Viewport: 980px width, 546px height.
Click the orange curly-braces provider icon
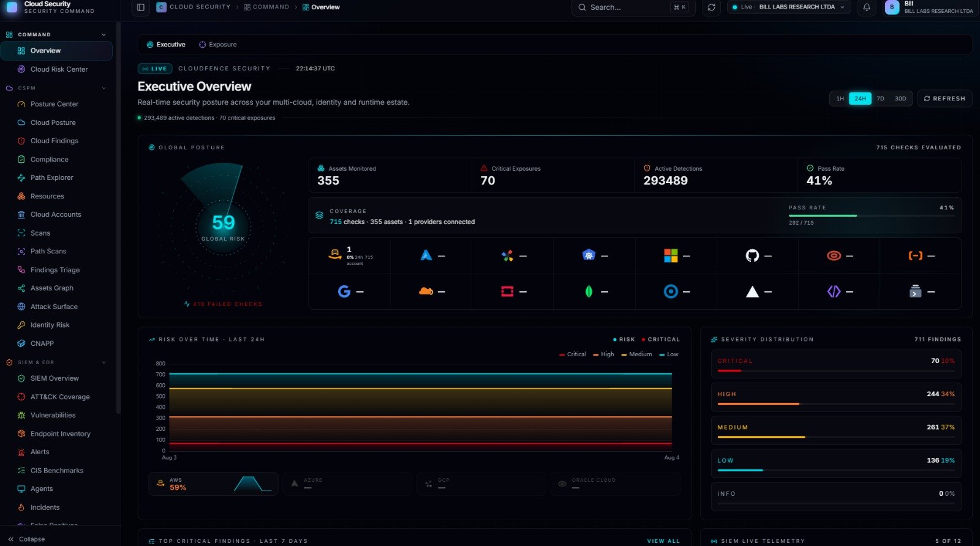point(915,255)
